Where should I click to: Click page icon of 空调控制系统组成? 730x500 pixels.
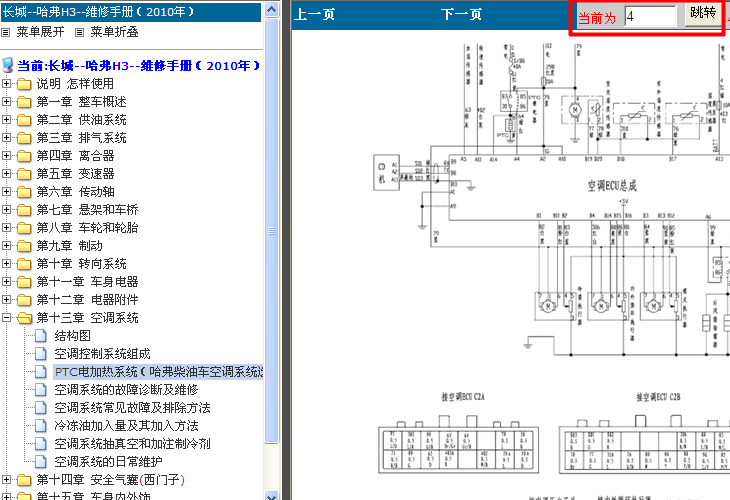coord(41,354)
